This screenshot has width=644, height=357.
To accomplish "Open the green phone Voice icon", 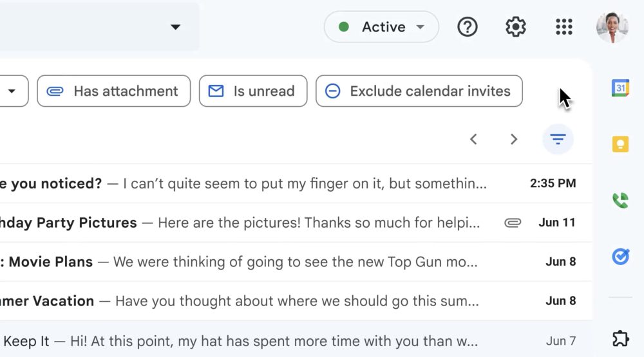I will coord(620,201).
